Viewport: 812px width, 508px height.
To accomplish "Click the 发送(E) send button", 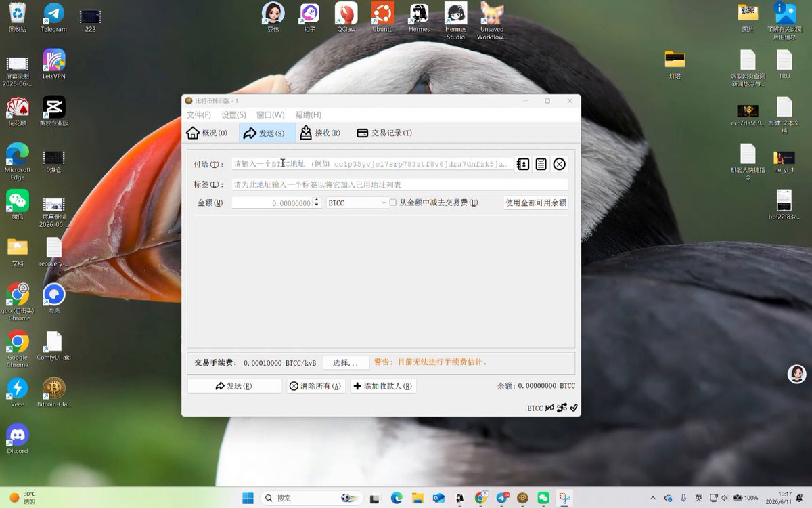I will (x=234, y=386).
